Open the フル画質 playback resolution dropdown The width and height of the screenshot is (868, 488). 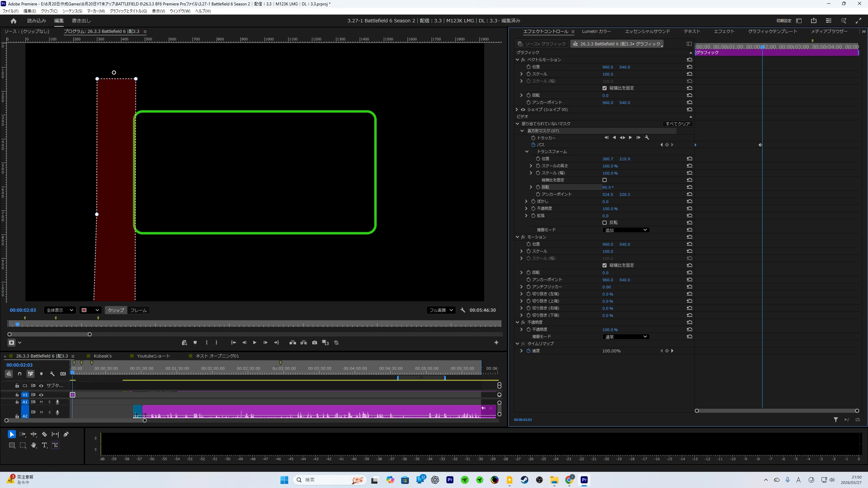441,310
